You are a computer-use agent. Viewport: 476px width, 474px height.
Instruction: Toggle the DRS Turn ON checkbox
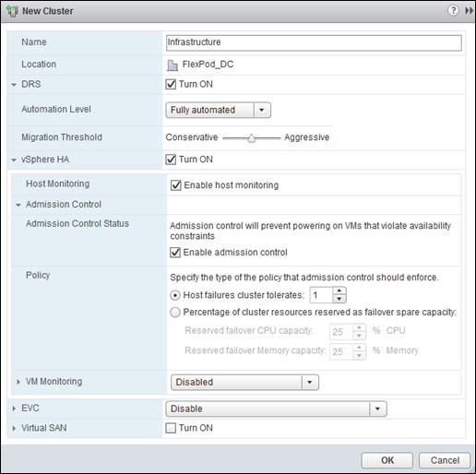[x=171, y=84]
